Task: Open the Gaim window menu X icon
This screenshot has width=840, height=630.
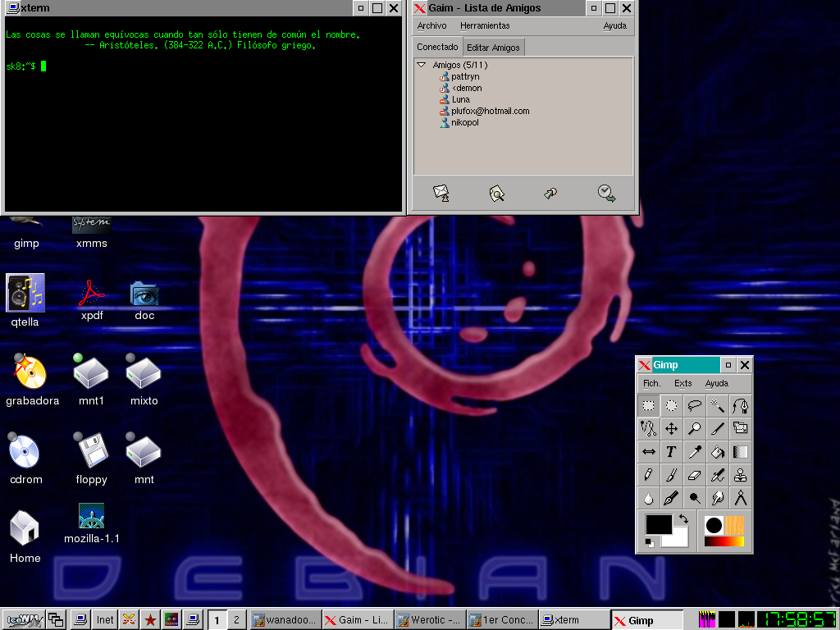Action: coord(420,8)
